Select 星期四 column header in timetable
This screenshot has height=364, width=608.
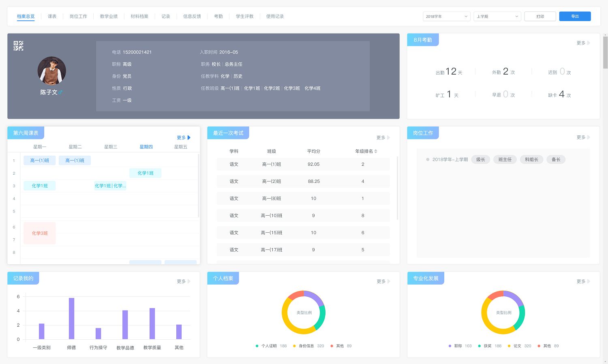[x=146, y=147]
